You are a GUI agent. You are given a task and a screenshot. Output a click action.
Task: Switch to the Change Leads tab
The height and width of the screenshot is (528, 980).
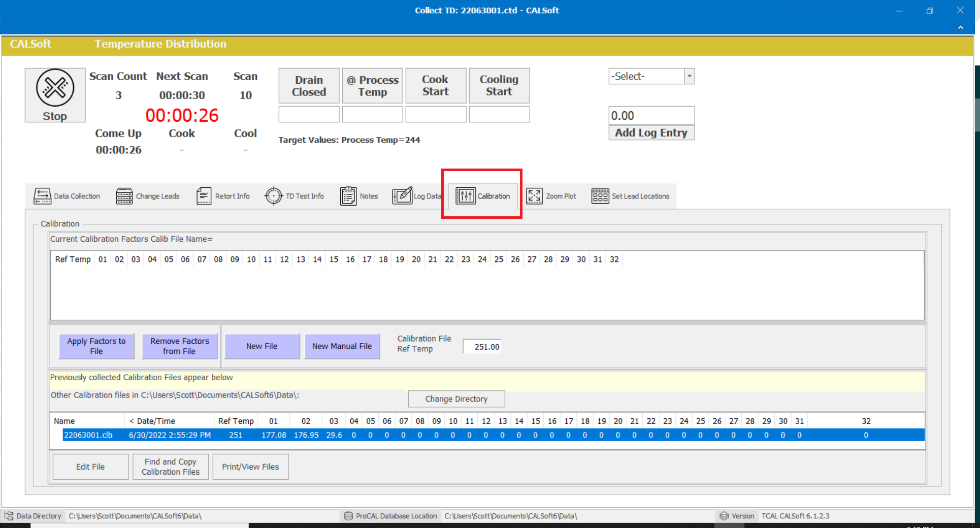point(148,196)
